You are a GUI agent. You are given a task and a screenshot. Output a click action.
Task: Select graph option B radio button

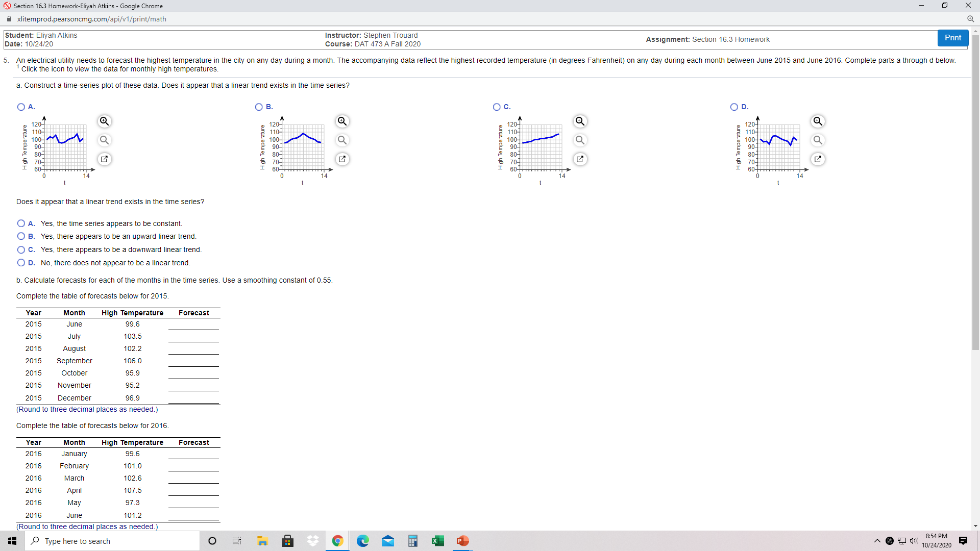[x=259, y=107]
